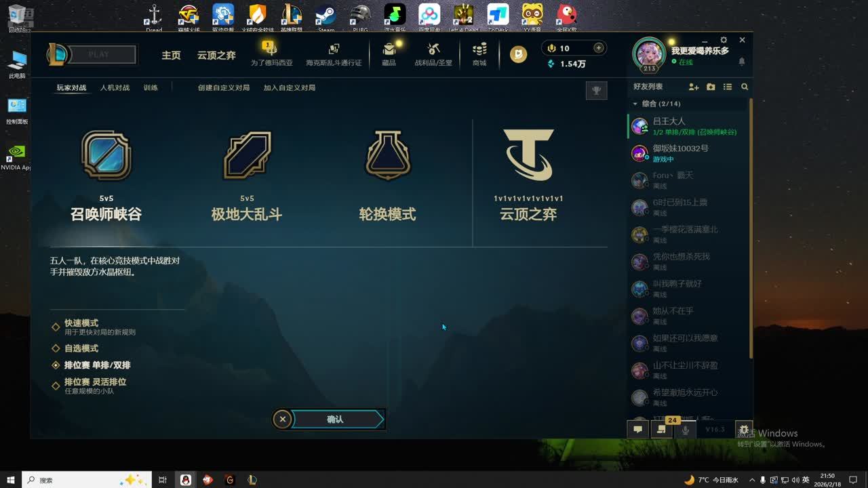Screen dimensions: 868x488
Task: Select the 召唤师峡谷 game mode icon
Action: (106, 155)
